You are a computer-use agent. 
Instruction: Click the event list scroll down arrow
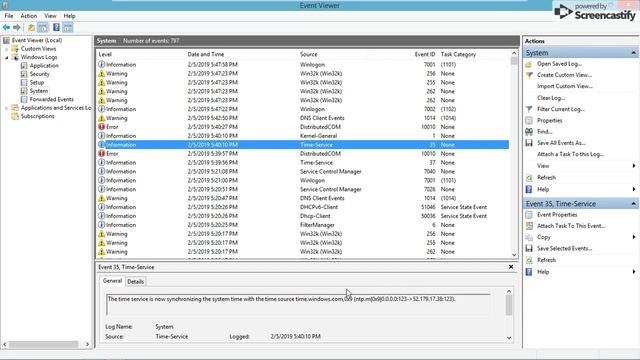pyautogui.click(x=514, y=255)
